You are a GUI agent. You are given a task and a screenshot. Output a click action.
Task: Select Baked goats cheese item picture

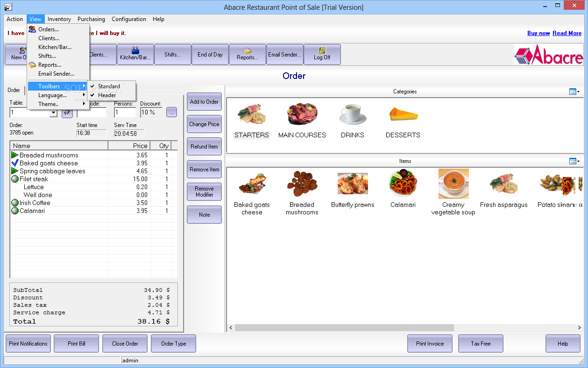click(252, 183)
